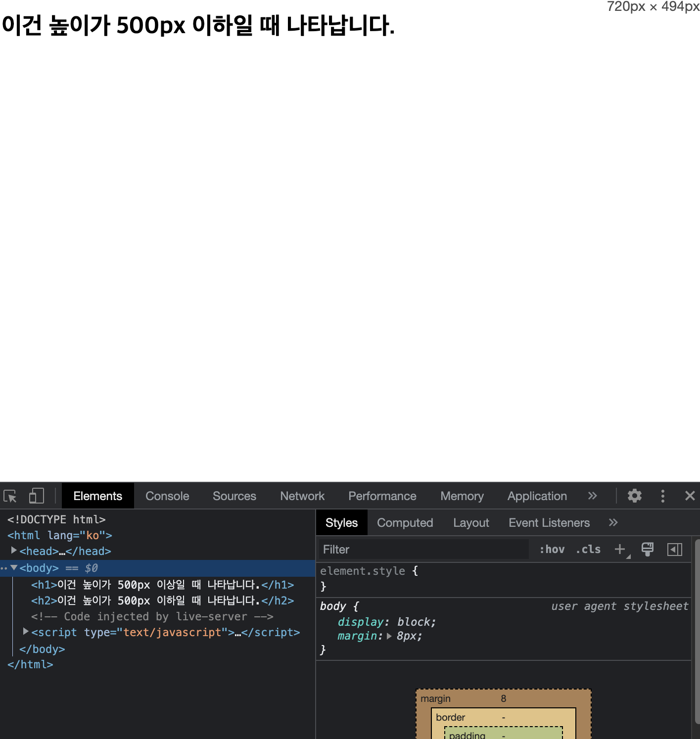
Task: Open DevTools settings gear
Action: 635,496
